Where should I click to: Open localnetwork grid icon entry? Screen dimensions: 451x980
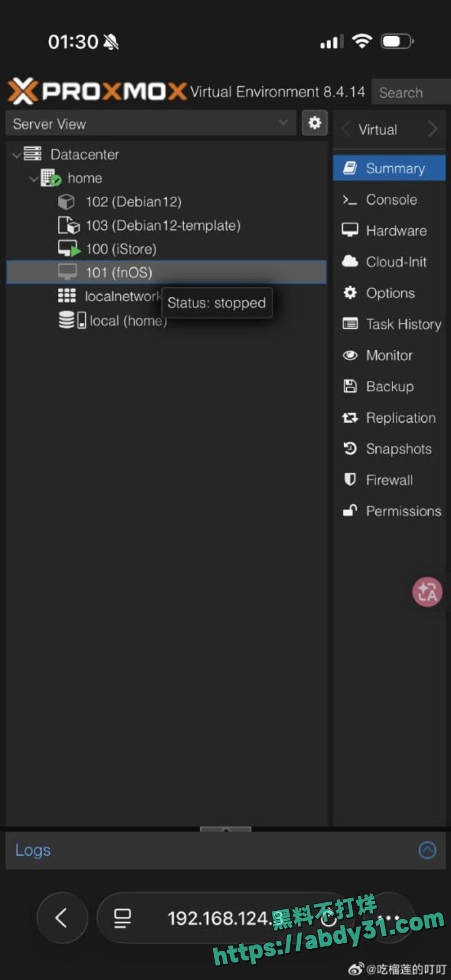click(x=67, y=296)
